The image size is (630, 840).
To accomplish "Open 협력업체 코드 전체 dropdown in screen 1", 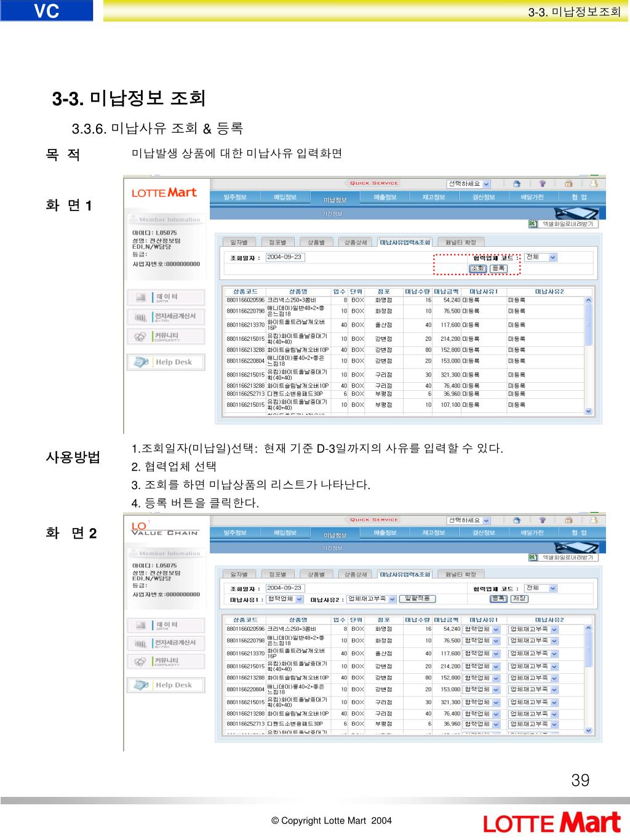I will pos(541,257).
